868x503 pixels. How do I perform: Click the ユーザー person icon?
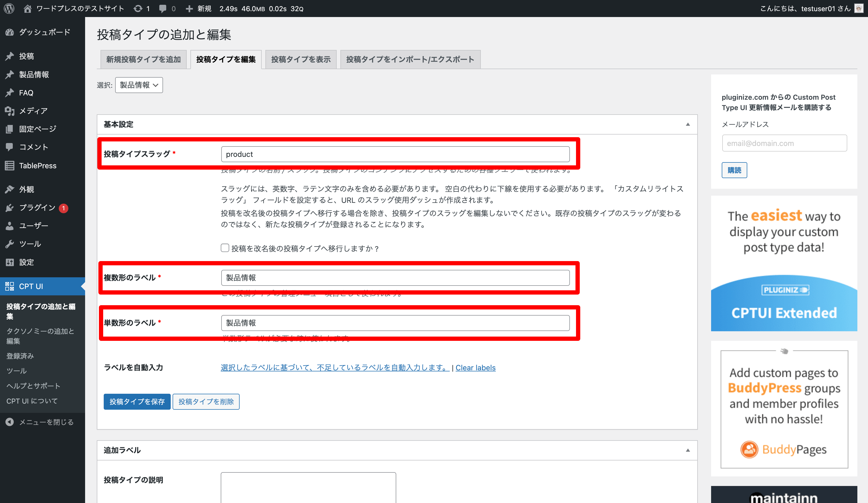[x=10, y=226]
